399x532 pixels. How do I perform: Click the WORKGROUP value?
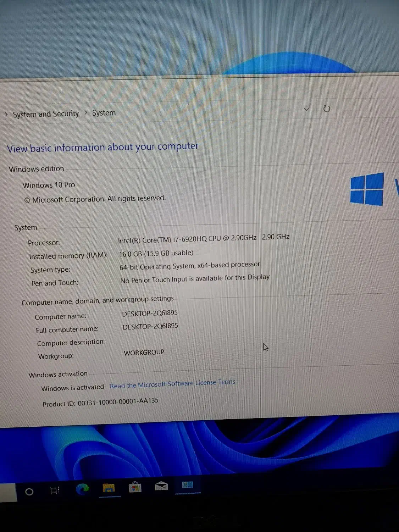click(144, 353)
